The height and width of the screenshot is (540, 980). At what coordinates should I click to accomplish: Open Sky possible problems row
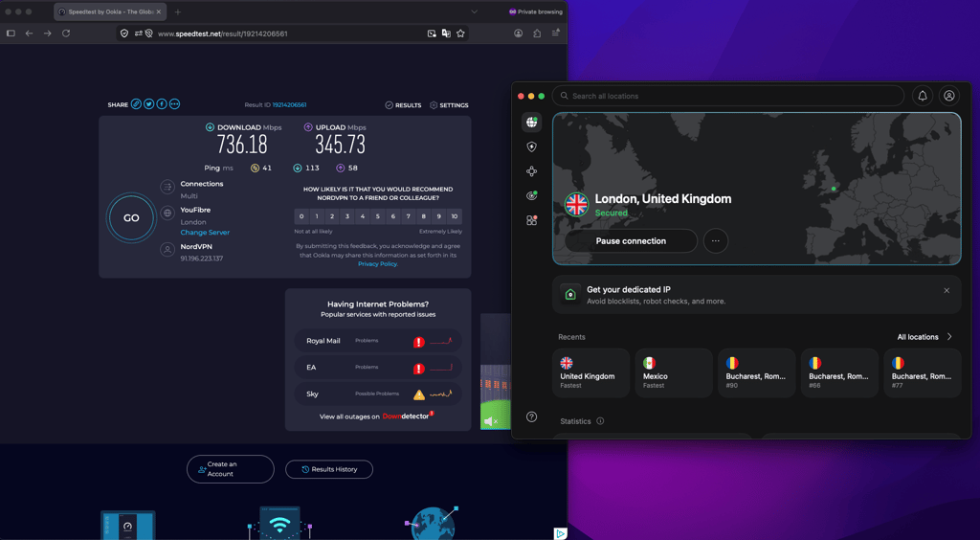pyautogui.click(x=378, y=394)
